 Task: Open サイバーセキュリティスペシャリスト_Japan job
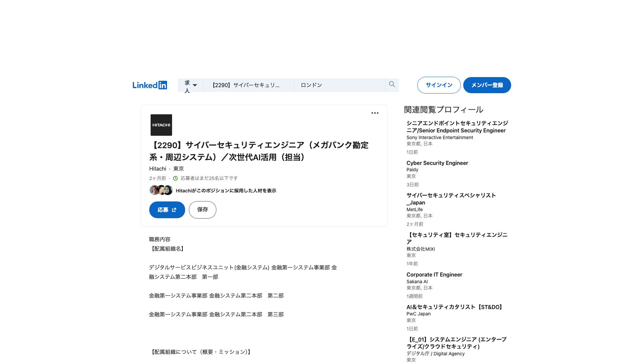[x=451, y=199]
